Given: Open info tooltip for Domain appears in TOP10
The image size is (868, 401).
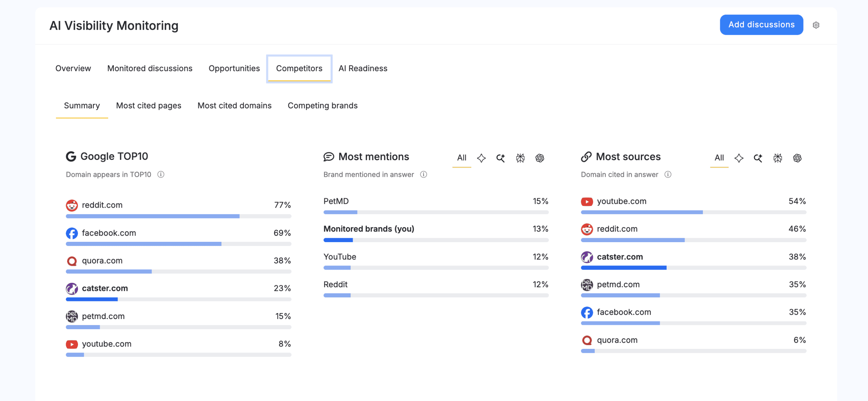Looking at the screenshot, I should coord(161,174).
